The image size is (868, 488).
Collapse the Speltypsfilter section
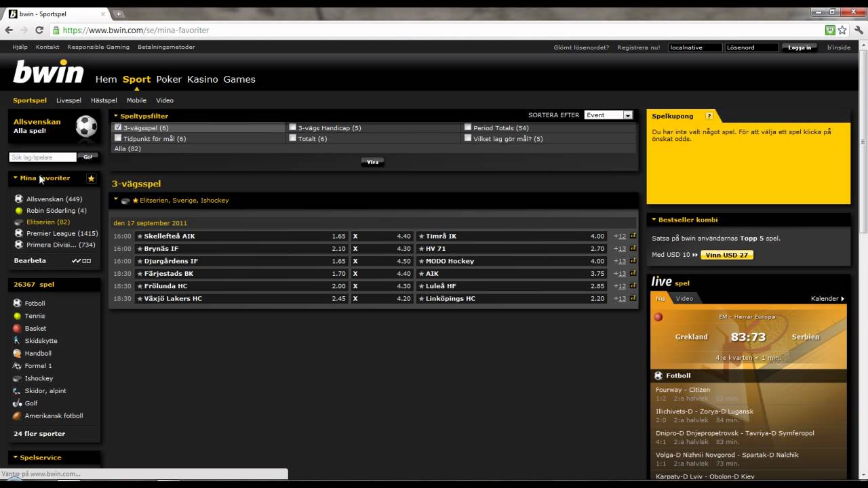116,116
